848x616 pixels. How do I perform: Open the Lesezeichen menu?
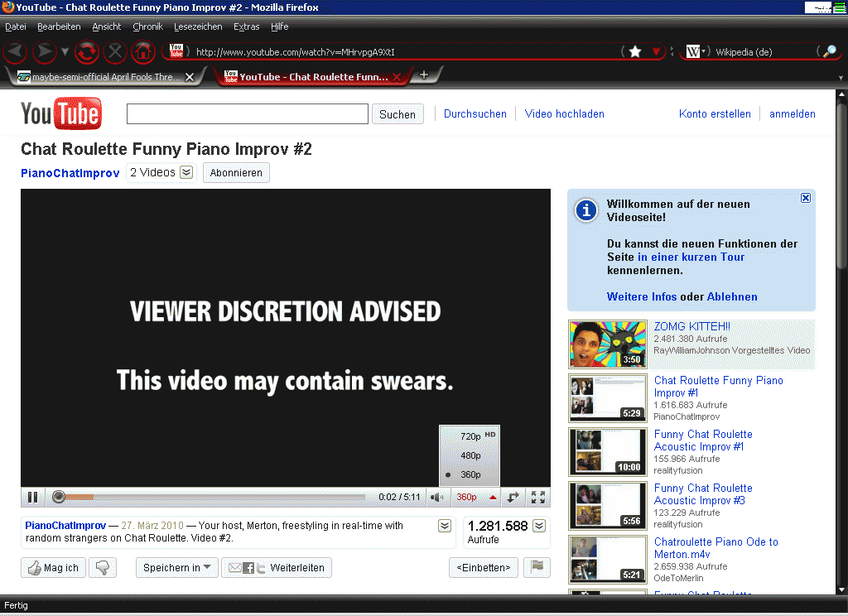click(198, 26)
